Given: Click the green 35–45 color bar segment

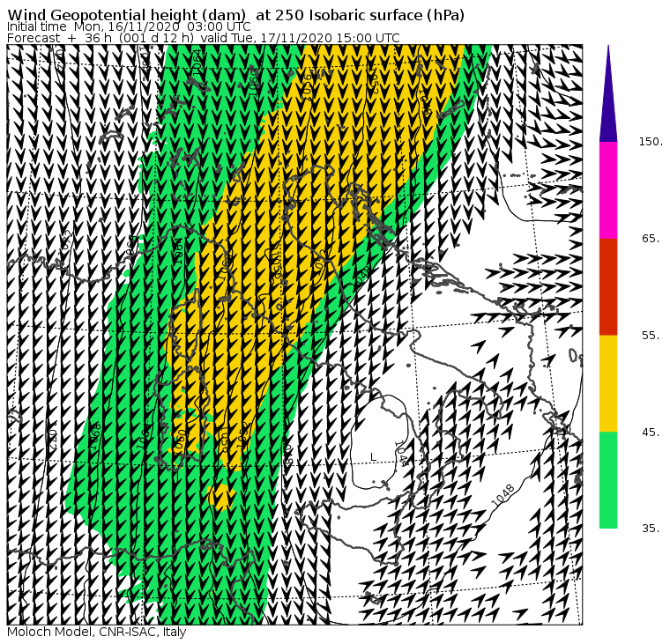Looking at the screenshot, I should coord(608,480).
